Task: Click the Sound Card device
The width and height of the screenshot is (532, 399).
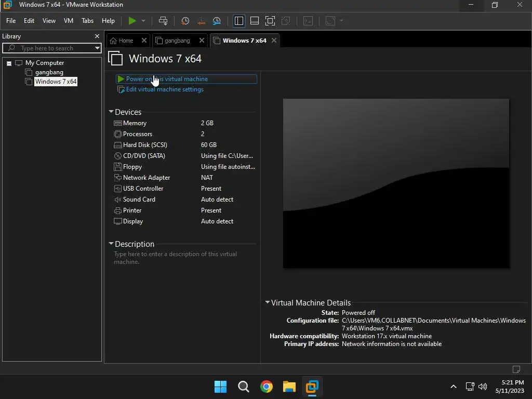Action: [x=184, y=199]
